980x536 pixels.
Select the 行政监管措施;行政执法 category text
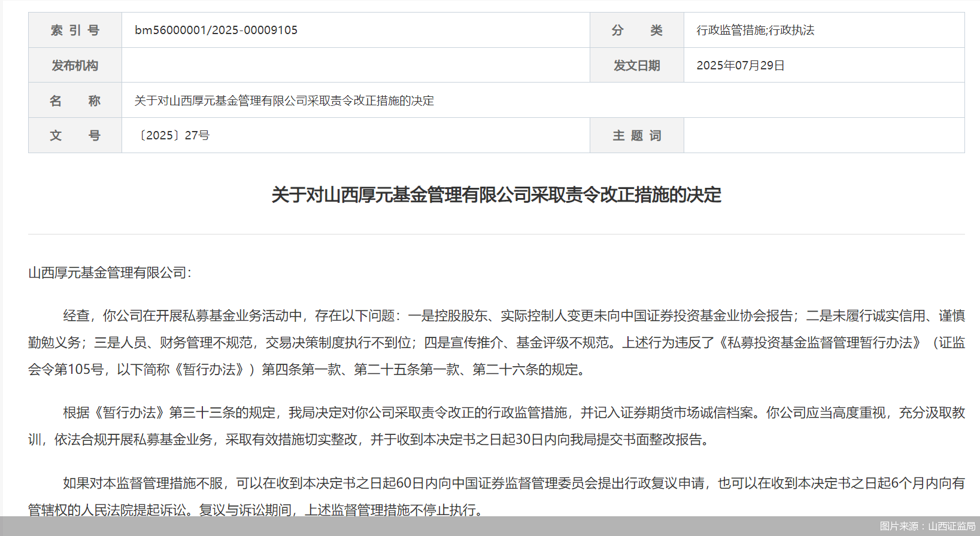[x=755, y=31]
